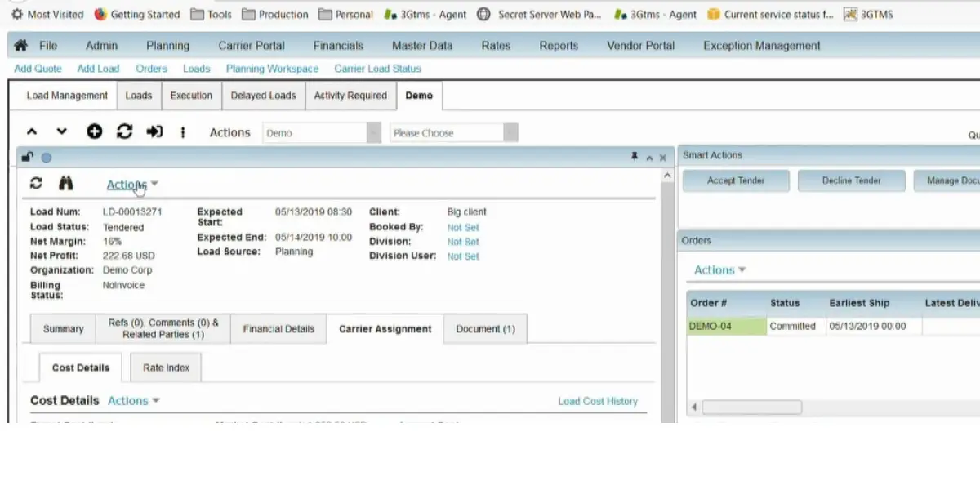Open the Financials menu
The image size is (980, 490).
click(x=338, y=46)
